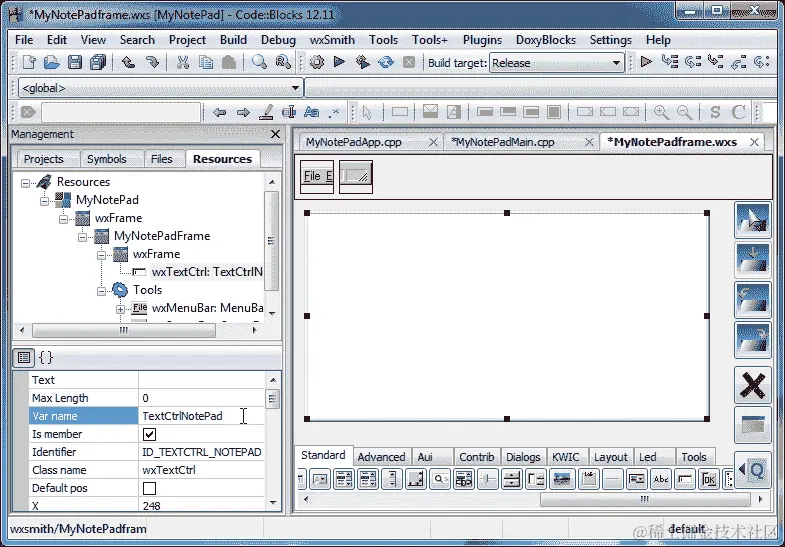Collapse the MyNotePadFrame tree node
785x547 pixels.
point(82,237)
